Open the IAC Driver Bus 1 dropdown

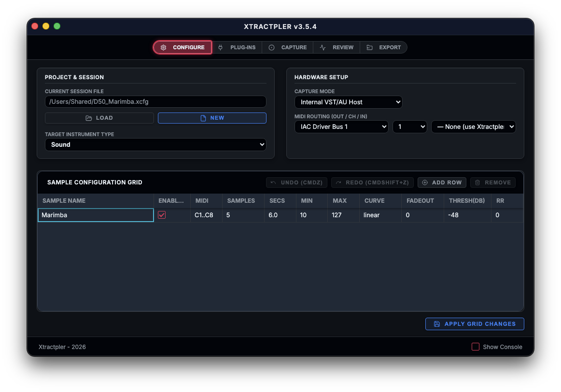click(x=341, y=126)
